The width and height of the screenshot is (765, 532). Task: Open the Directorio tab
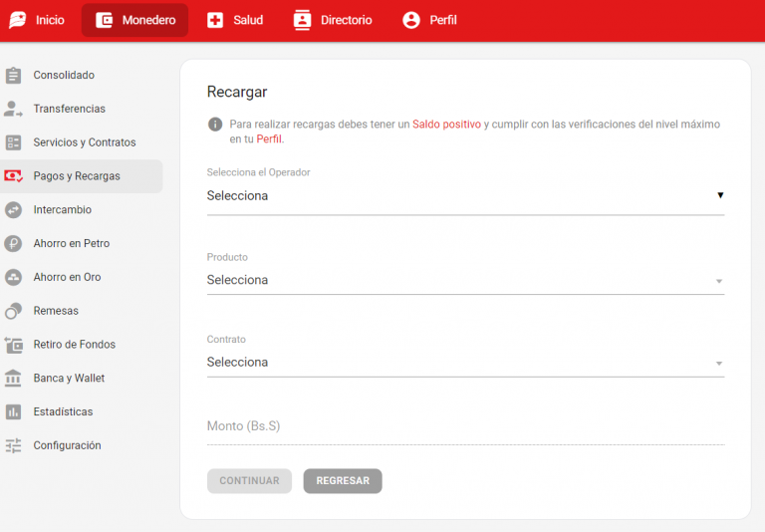333,20
